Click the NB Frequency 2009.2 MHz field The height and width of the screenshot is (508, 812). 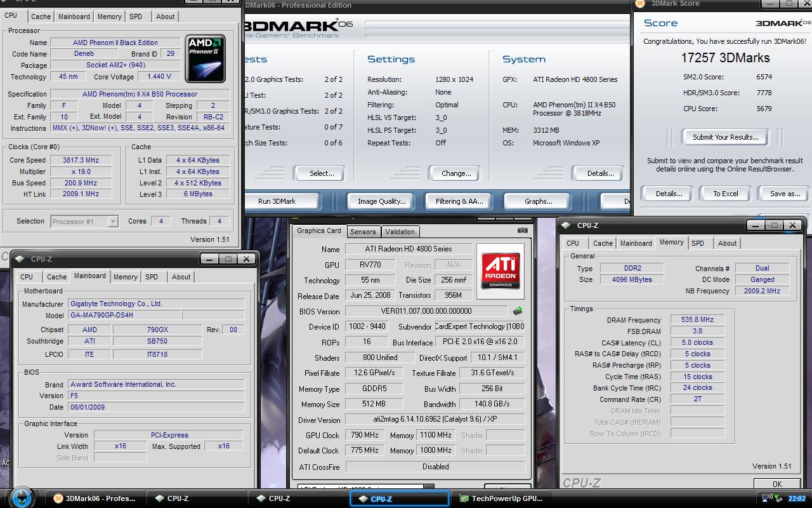(762, 291)
